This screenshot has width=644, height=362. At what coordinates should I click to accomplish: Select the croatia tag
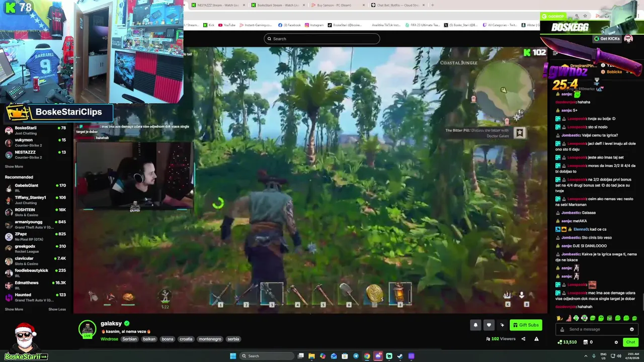point(186,339)
